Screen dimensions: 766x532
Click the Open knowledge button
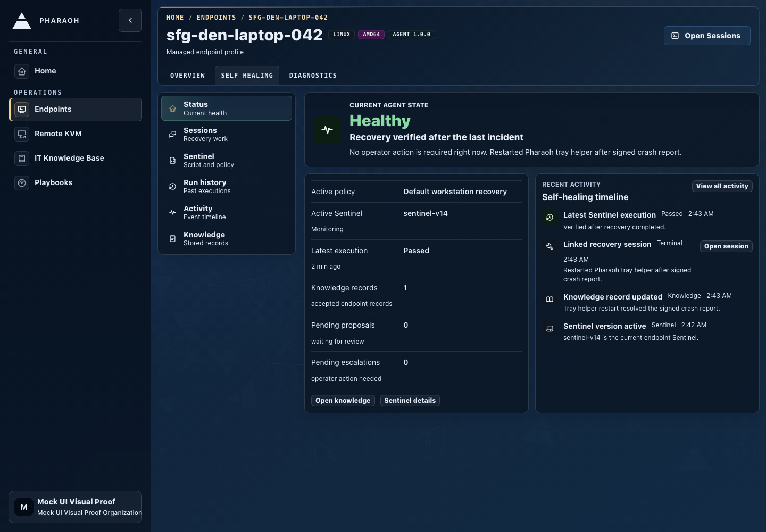[x=343, y=401]
